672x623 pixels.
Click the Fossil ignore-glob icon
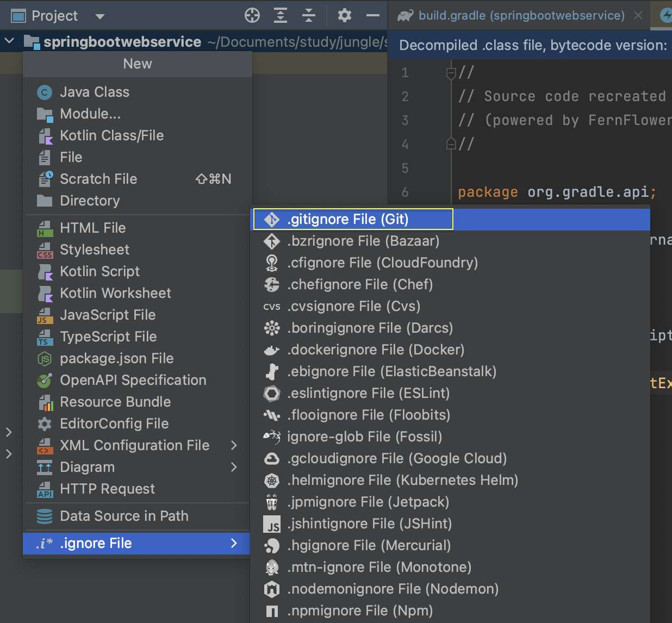pos(272,437)
